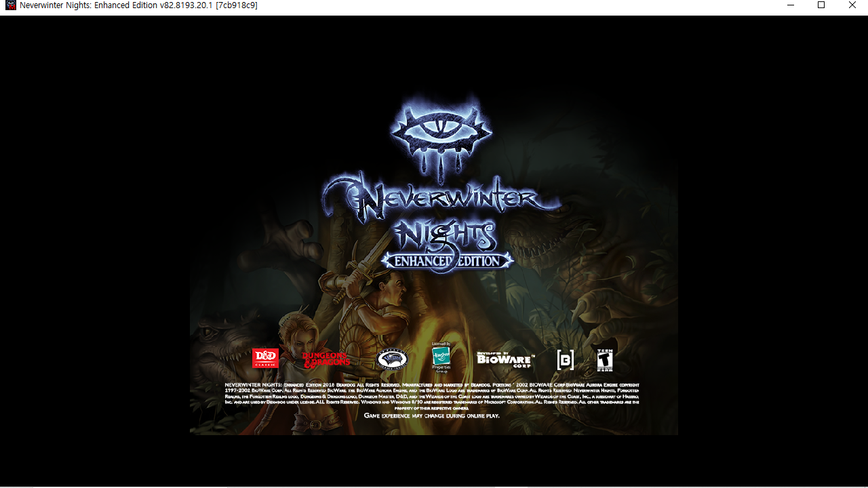868x488 pixels.
Task: Click the D&D Classic red logo
Action: click(x=265, y=359)
